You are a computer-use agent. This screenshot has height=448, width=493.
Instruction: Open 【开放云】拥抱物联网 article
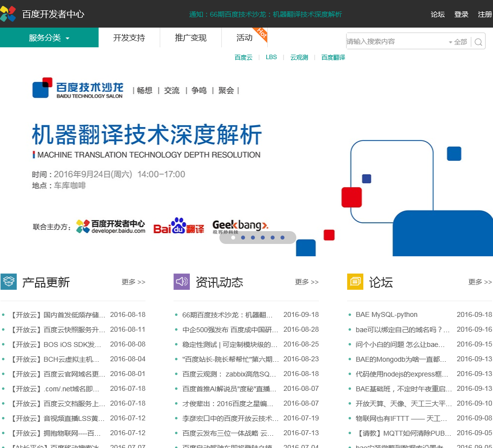tap(55, 433)
